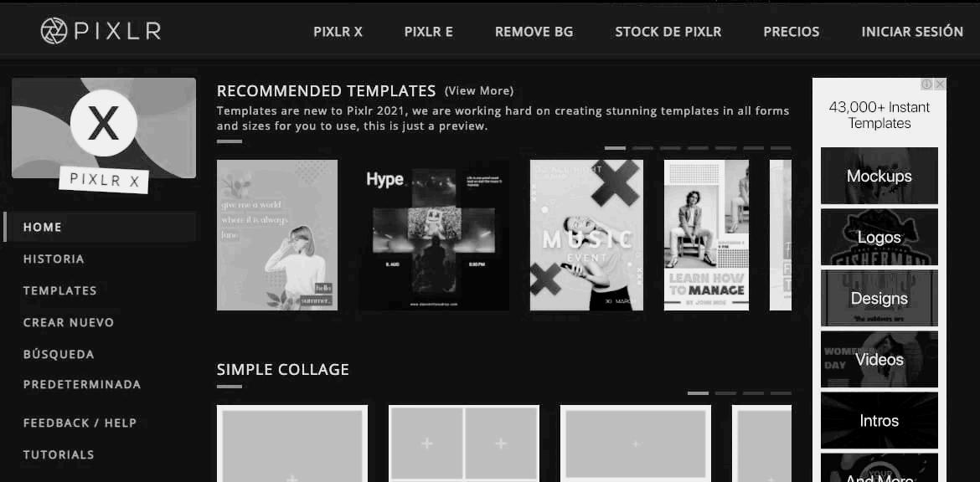Image resolution: width=980 pixels, height=482 pixels.
Task: Select CREAR NUEVO in the sidebar
Action: [x=69, y=322]
